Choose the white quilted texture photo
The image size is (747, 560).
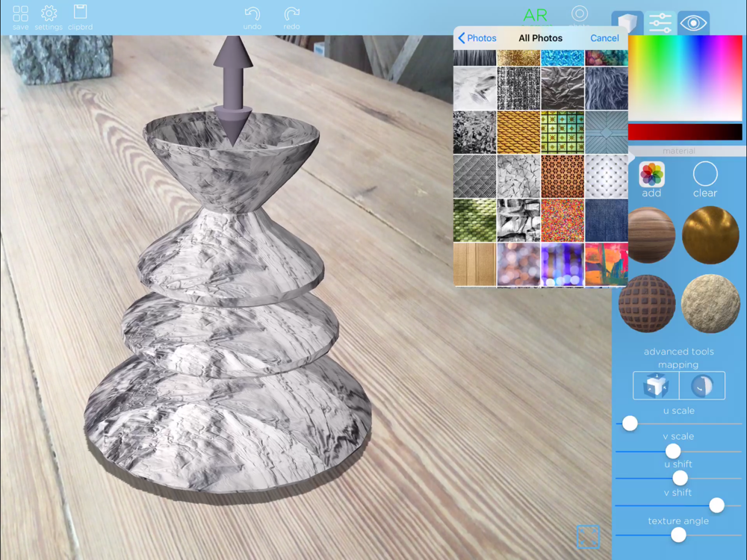click(607, 176)
